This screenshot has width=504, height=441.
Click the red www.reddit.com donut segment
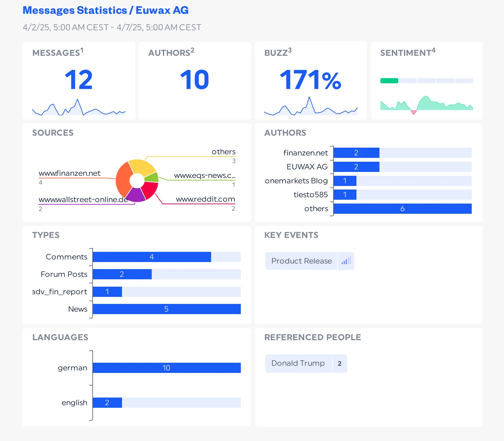click(149, 190)
